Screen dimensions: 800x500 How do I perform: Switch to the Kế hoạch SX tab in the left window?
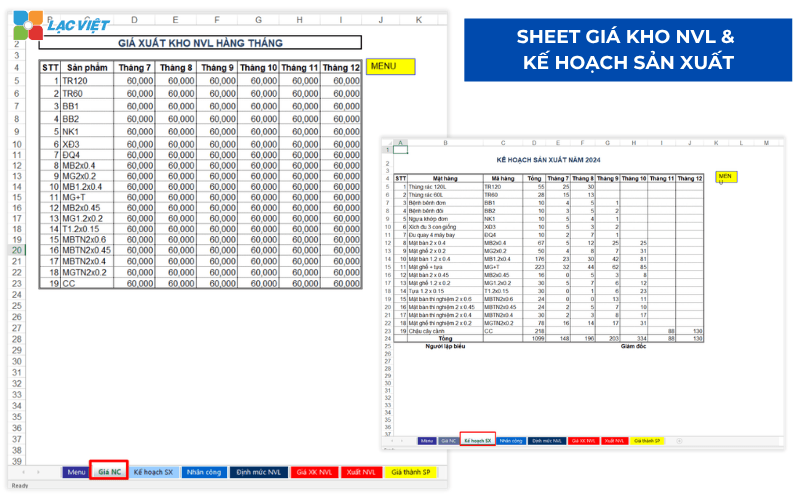[153, 472]
